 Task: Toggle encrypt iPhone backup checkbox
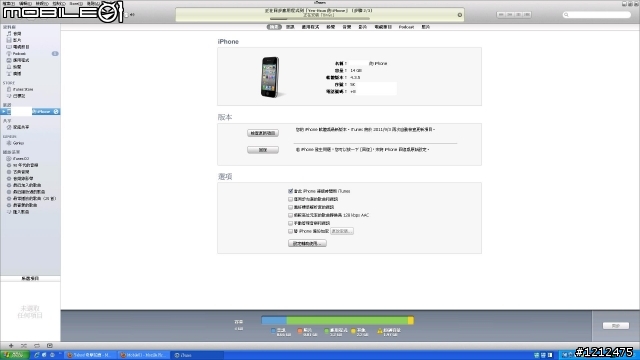coord(290,231)
